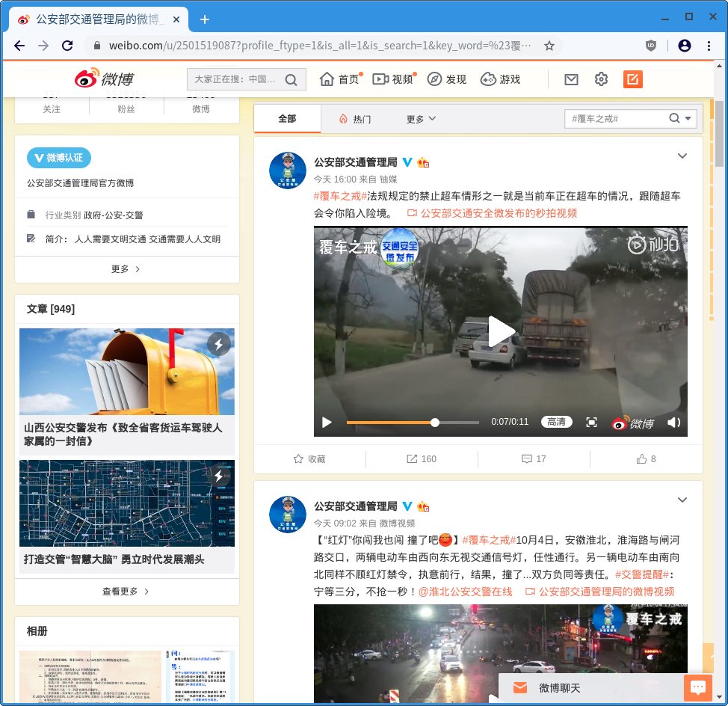
Task: Expand 更多 in the profile info card
Action: click(127, 269)
